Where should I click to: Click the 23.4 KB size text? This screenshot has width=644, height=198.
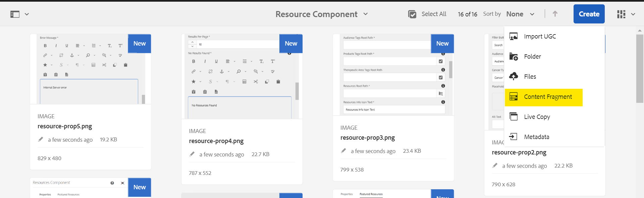(412, 151)
